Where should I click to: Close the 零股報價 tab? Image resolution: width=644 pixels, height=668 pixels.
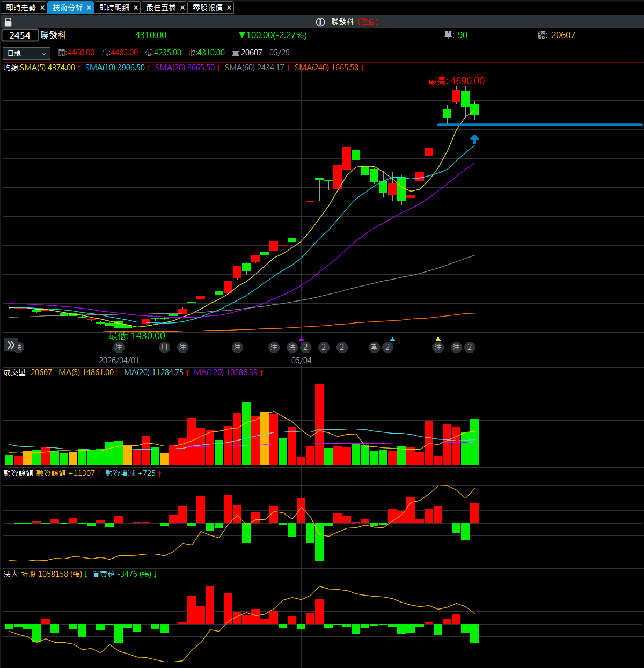(x=229, y=8)
